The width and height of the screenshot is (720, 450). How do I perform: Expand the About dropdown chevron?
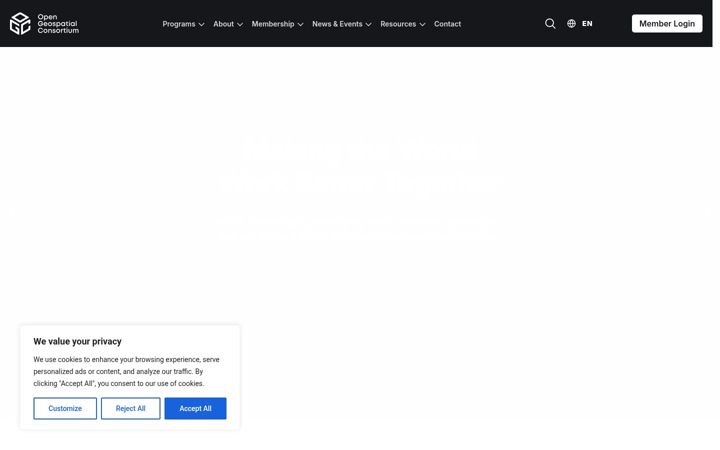240,24
